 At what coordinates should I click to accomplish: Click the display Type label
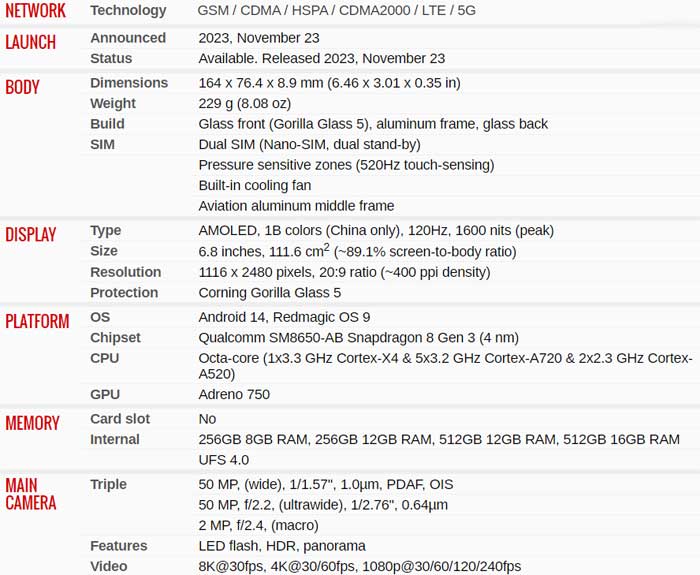[106, 231]
